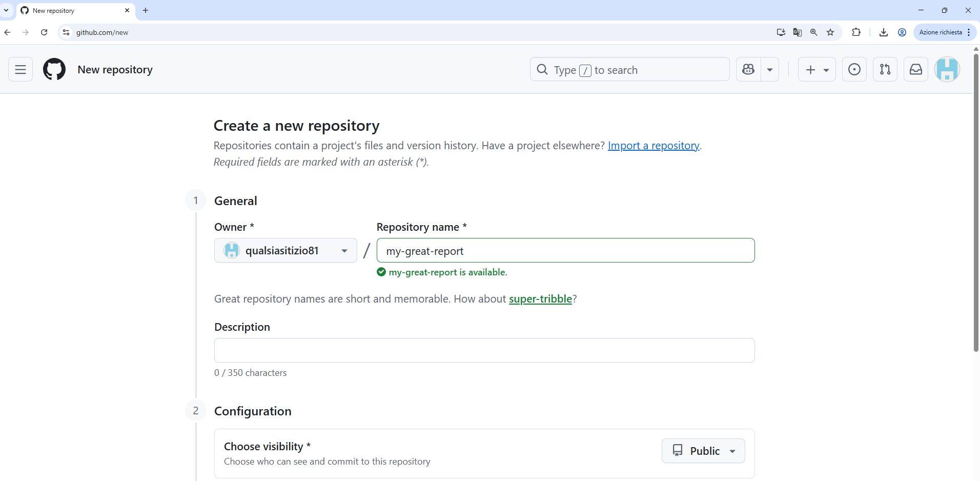Translate the page with Google Translate

coord(798,32)
